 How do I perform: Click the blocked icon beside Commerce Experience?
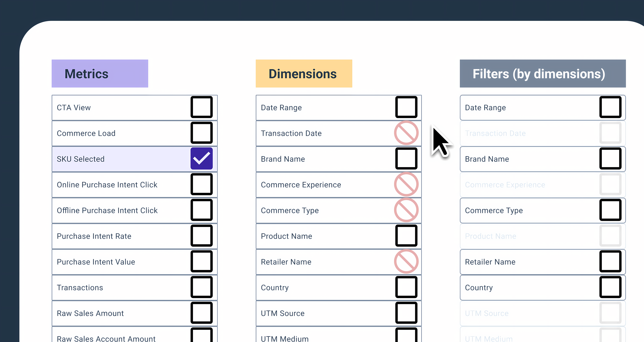click(x=406, y=184)
